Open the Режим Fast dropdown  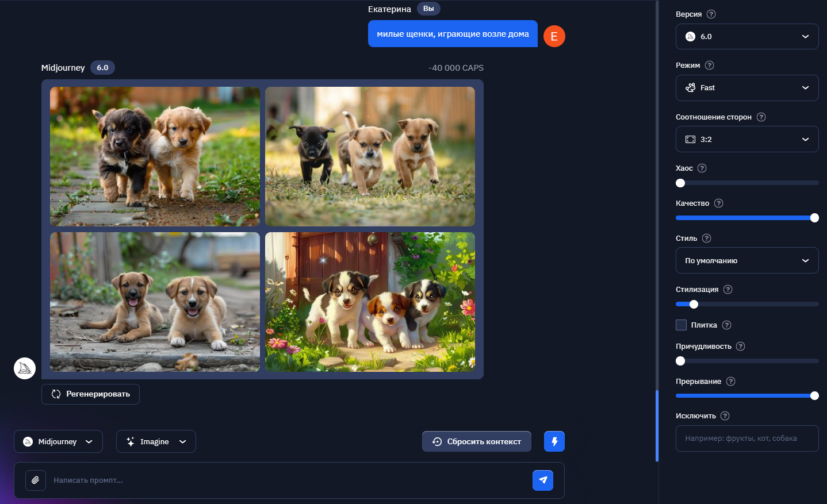pyautogui.click(x=747, y=88)
